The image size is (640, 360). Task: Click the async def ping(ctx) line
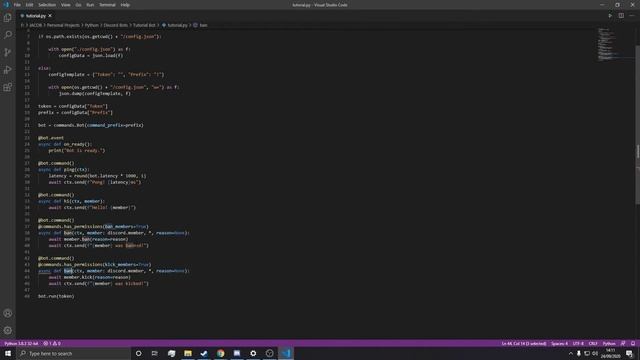(x=64, y=169)
